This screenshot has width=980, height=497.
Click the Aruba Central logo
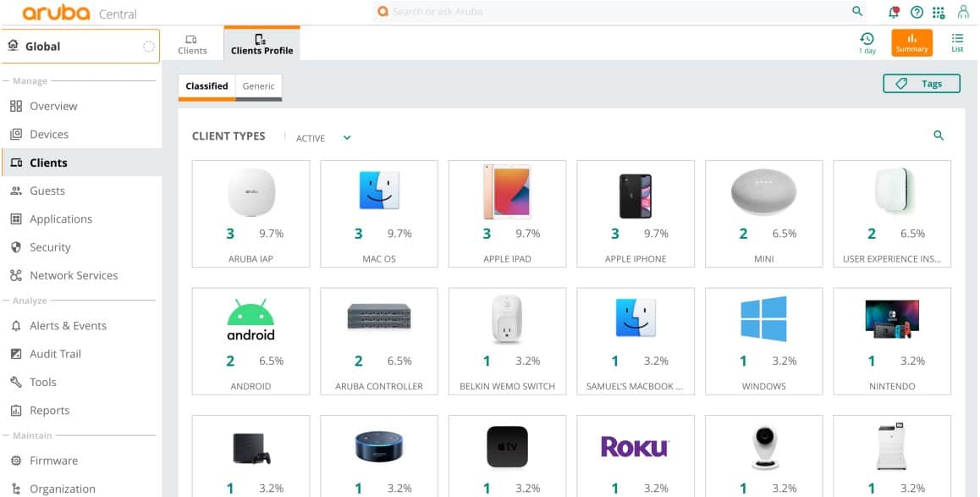tap(80, 14)
